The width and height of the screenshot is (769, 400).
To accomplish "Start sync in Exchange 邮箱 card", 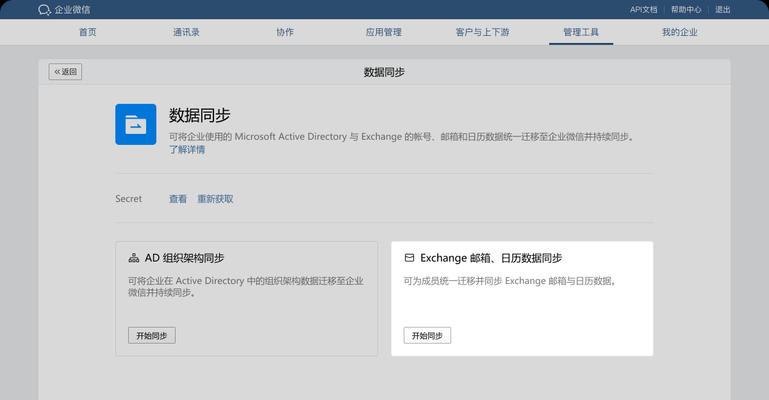I will coord(427,335).
